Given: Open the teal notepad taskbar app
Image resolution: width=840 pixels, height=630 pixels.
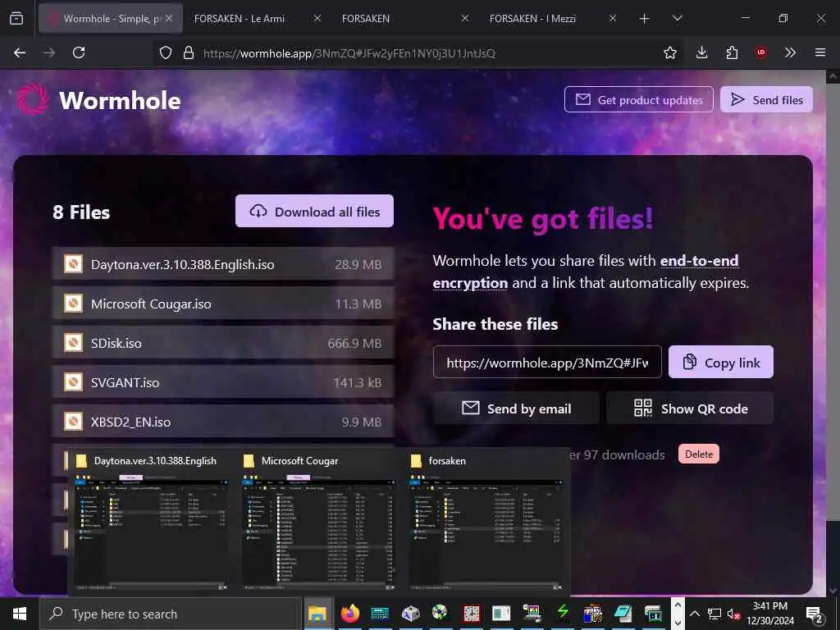Looking at the screenshot, I should point(623,614).
